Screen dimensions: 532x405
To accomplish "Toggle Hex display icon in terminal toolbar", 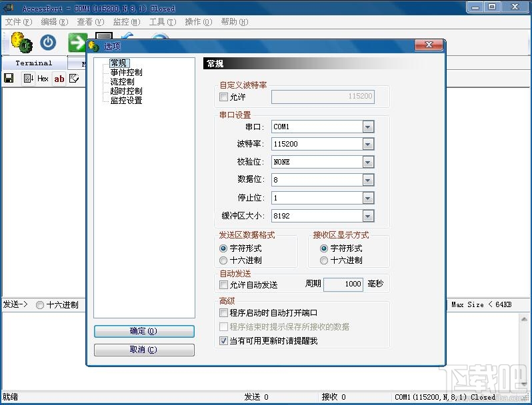I will (43, 79).
